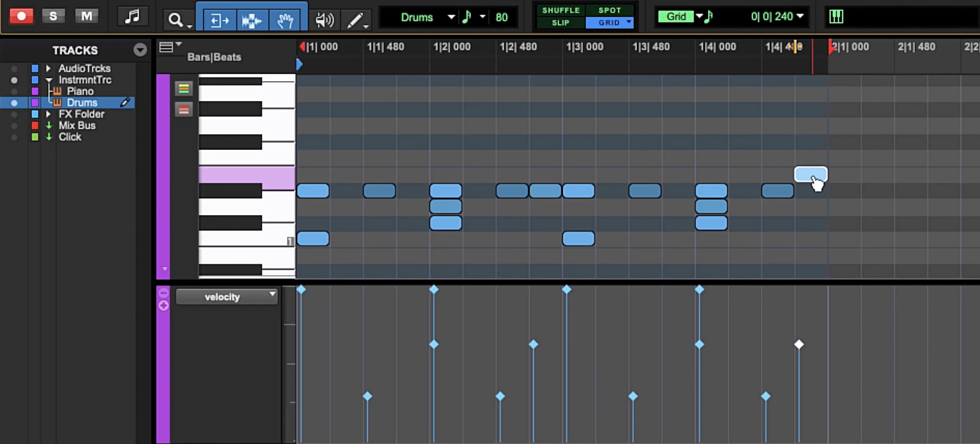The width and height of the screenshot is (980, 444).
Task: Enable Shuffle edit mode
Action: click(x=561, y=10)
